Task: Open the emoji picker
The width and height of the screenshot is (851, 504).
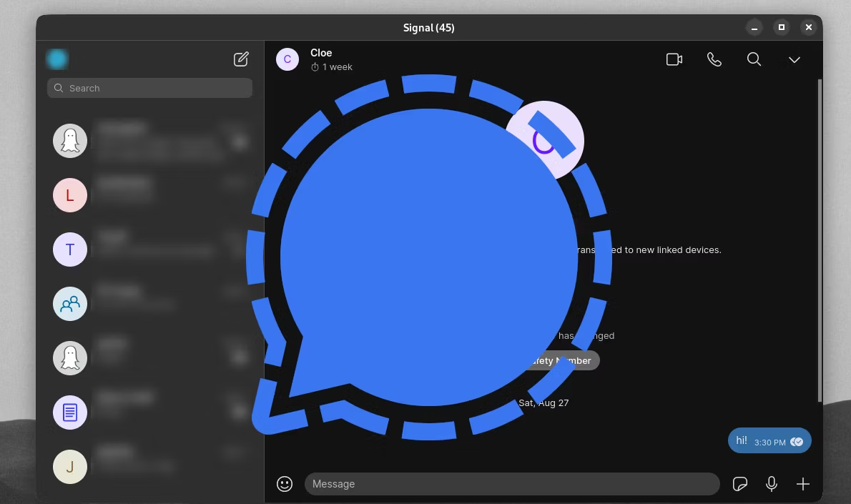Action: tap(285, 484)
